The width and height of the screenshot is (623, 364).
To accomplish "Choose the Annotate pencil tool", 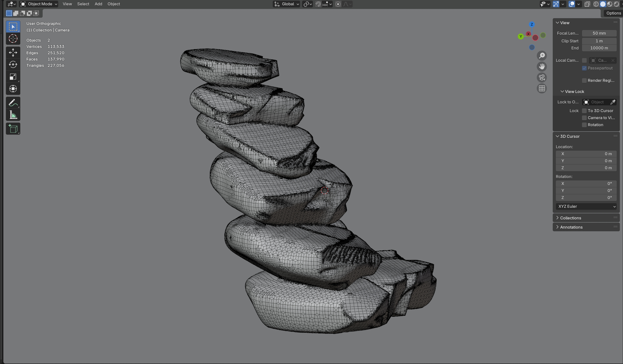I will pos(13,103).
